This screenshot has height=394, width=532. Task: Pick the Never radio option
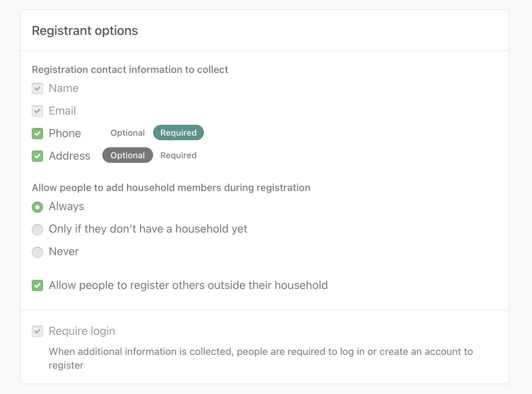[x=37, y=252]
